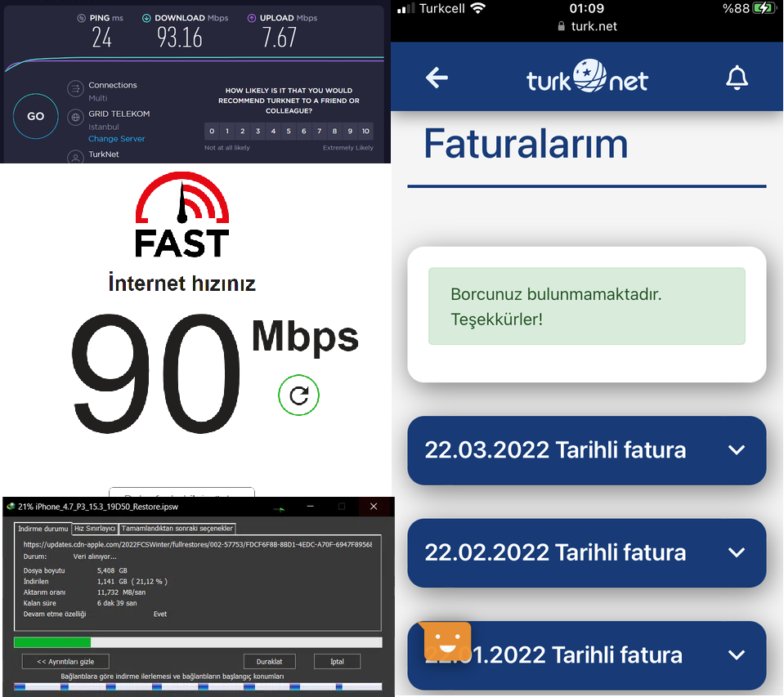The image size is (784, 697).
Task: Rerun the FAST test with refresh icon
Action: click(x=298, y=395)
